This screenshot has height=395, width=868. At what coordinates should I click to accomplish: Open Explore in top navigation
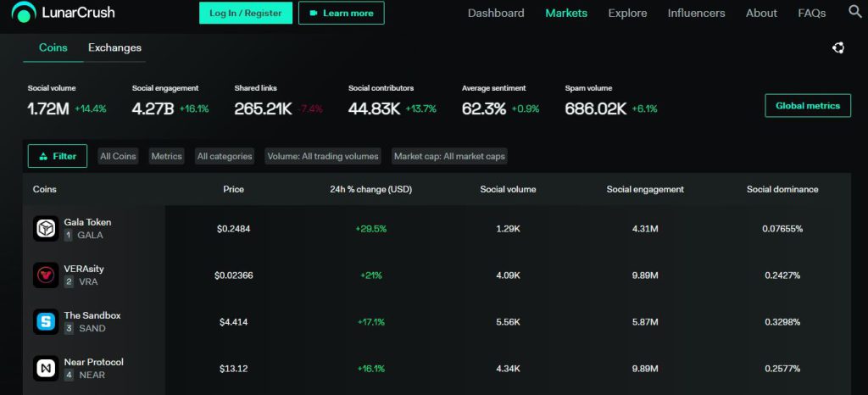coord(627,13)
